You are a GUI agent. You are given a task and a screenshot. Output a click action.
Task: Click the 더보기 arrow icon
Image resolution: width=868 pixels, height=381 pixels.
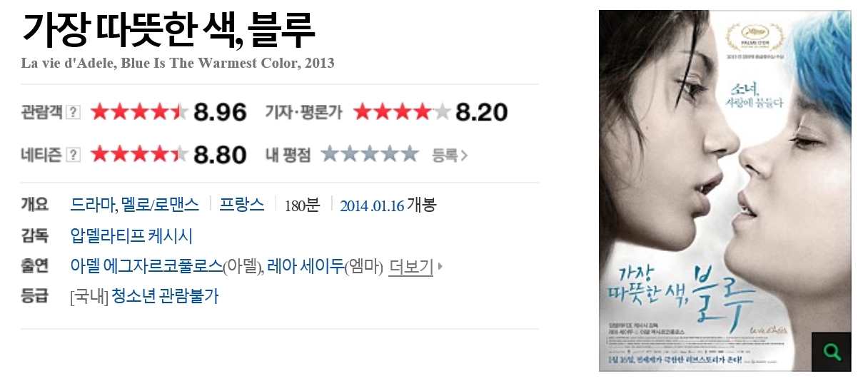[440, 267]
